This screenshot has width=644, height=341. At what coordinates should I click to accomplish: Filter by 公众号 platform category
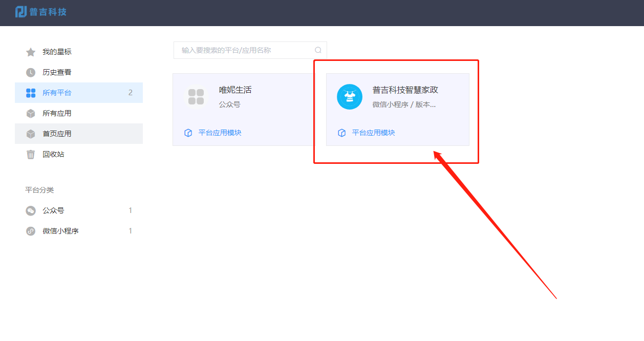coord(79,210)
